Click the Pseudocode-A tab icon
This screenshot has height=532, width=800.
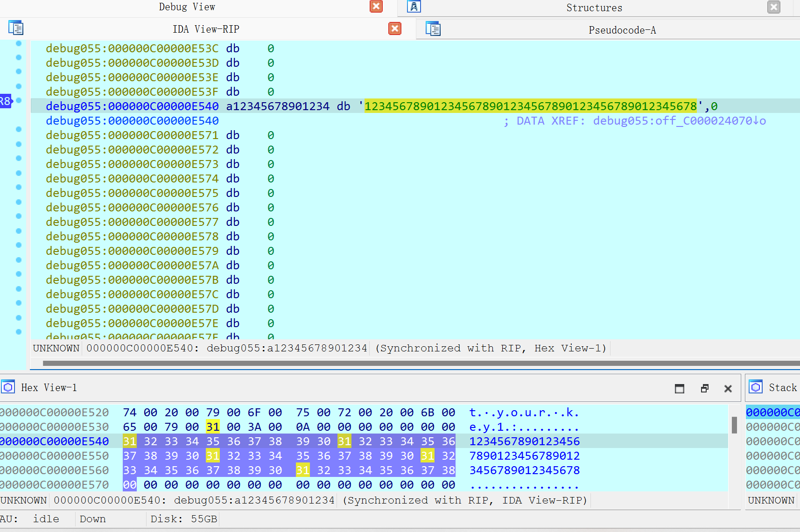[433, 29]
